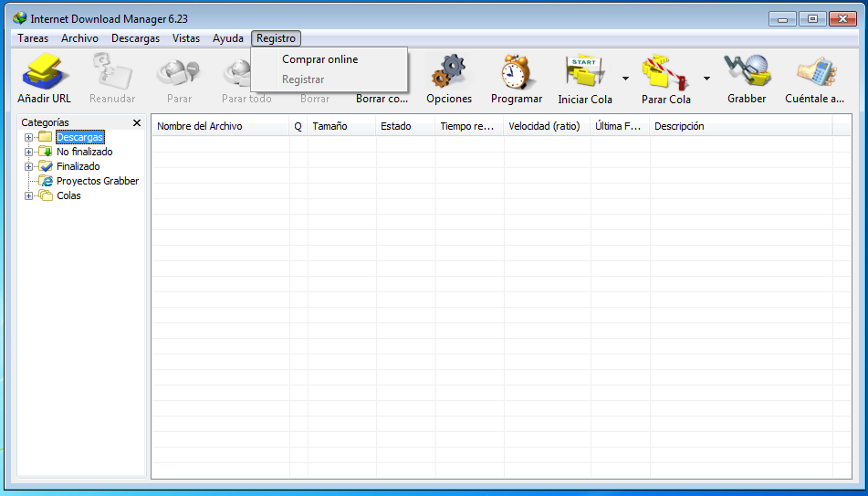Click the Borrar co... toolbar label

382,99
